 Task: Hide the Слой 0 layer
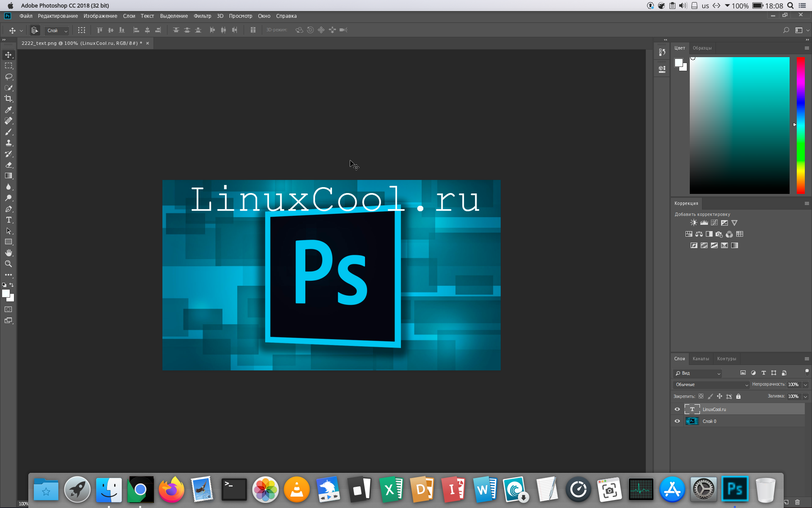click(x=677, y=421)
